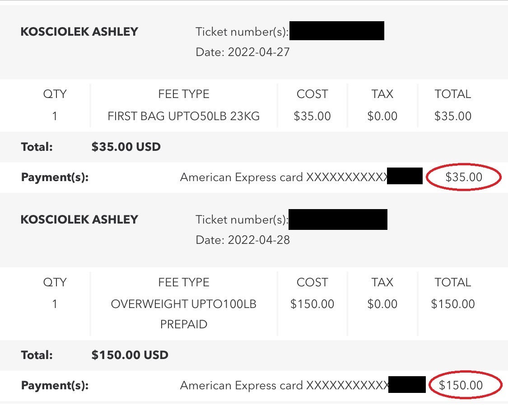Click the first redacted ticket number box
508x420 pixels.
336,31
